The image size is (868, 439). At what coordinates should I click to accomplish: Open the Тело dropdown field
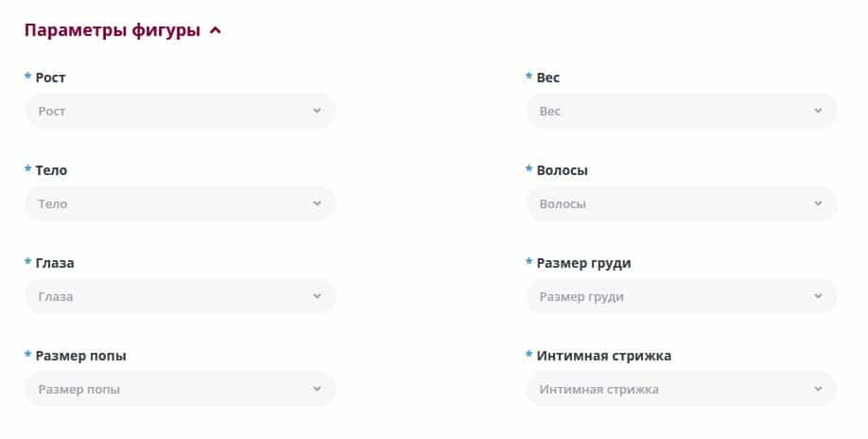click(x=180, y=203)
